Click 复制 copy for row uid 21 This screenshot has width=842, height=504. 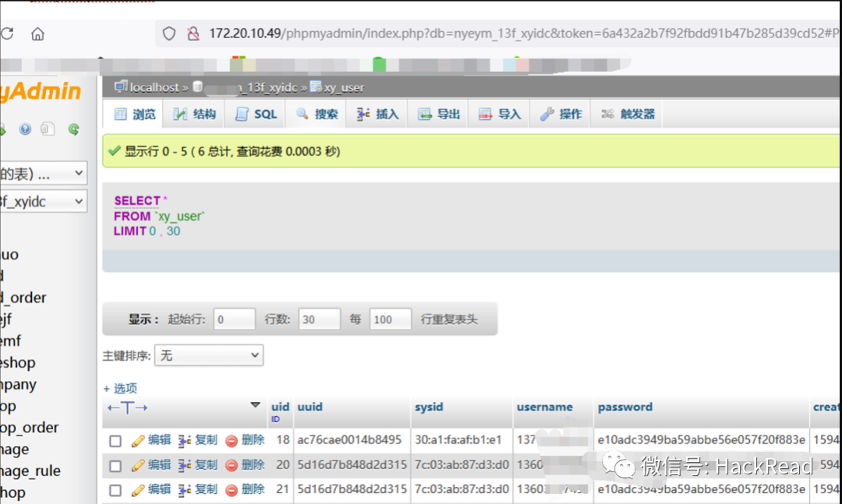(198, 489)
